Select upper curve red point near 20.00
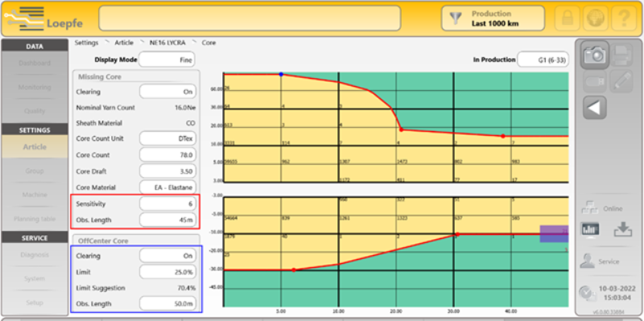Screen dimensions: 644x321 coord(401,130)
